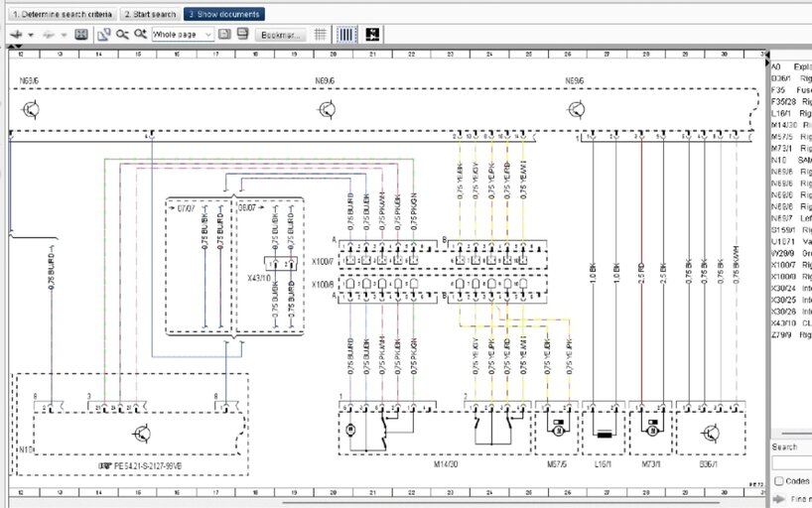Click into the Search input field
This screenshot has width=812, height=508.
coord(792,462)
